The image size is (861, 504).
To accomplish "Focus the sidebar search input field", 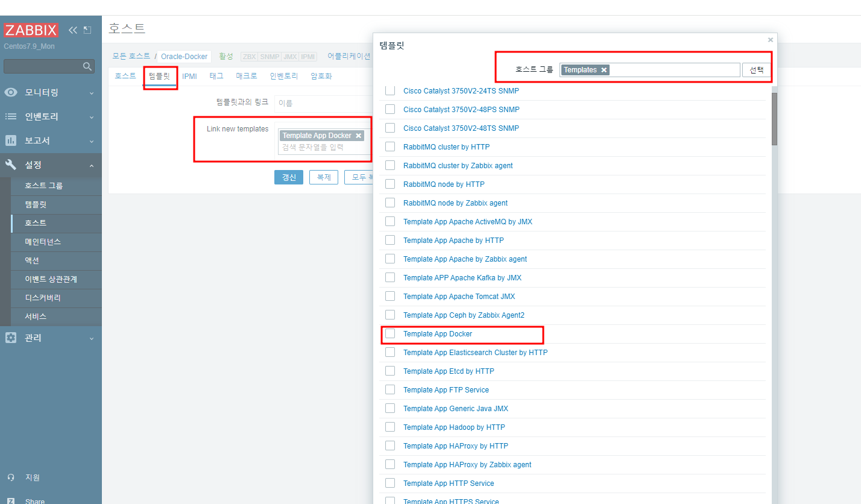I will coord(43,66).
